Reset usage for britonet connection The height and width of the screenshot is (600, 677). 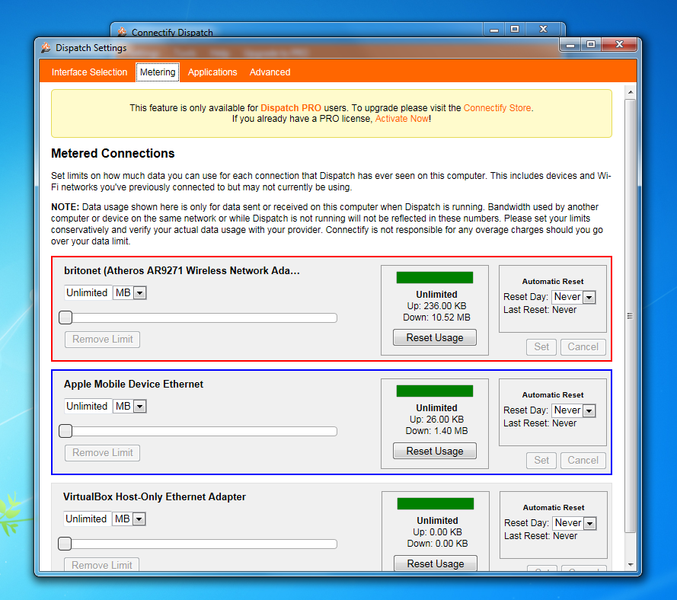435,338
